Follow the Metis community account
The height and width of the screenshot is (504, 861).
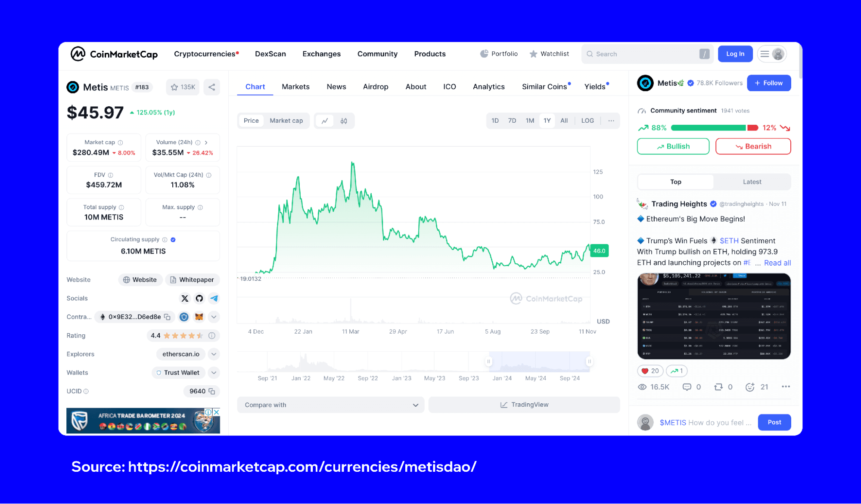[x=769, y=83]
